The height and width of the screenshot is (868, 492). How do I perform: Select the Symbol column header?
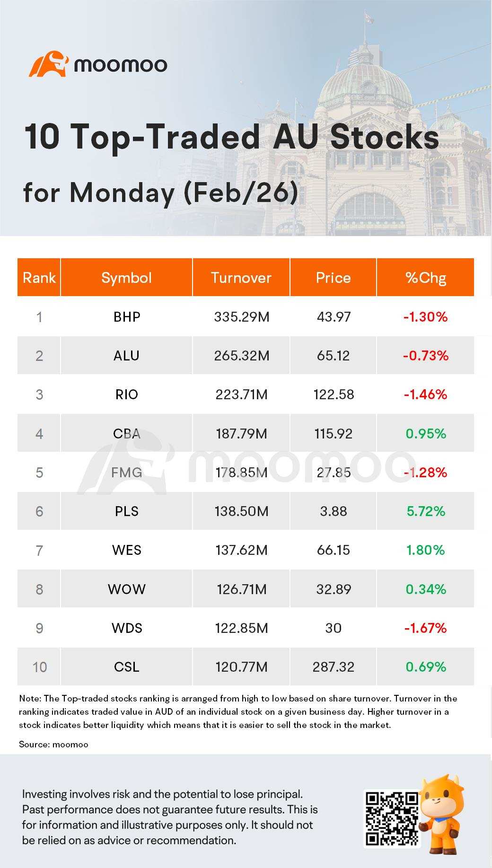click(x=126, y=278)
